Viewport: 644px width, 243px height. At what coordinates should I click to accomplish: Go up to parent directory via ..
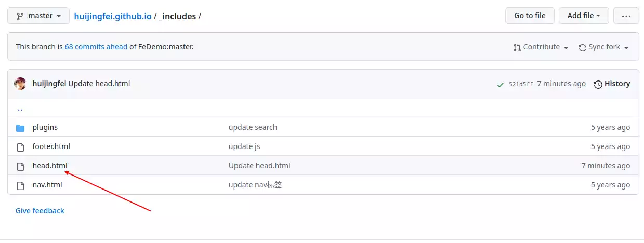(20, 109)
